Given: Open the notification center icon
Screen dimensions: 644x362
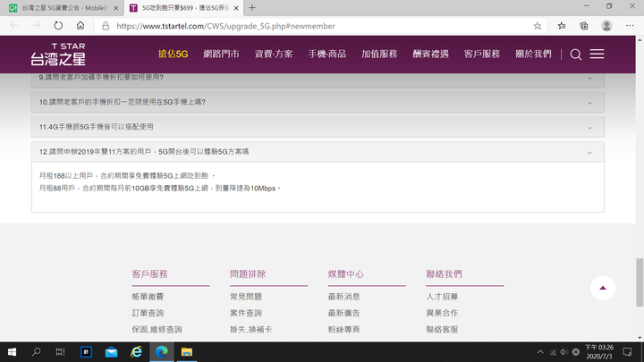Looking at the screenshot, I should [x=627, y=352].
